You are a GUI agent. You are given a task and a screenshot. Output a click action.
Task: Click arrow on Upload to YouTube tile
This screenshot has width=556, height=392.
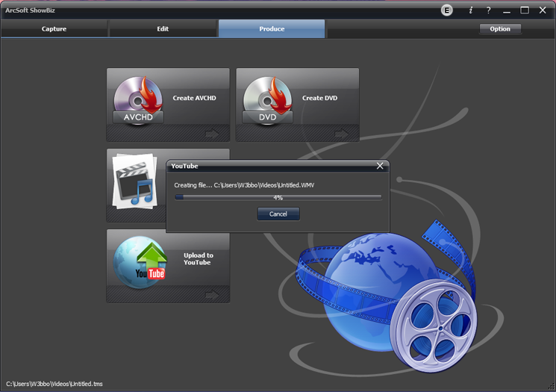pyautogui.click(x=212, y=294)
